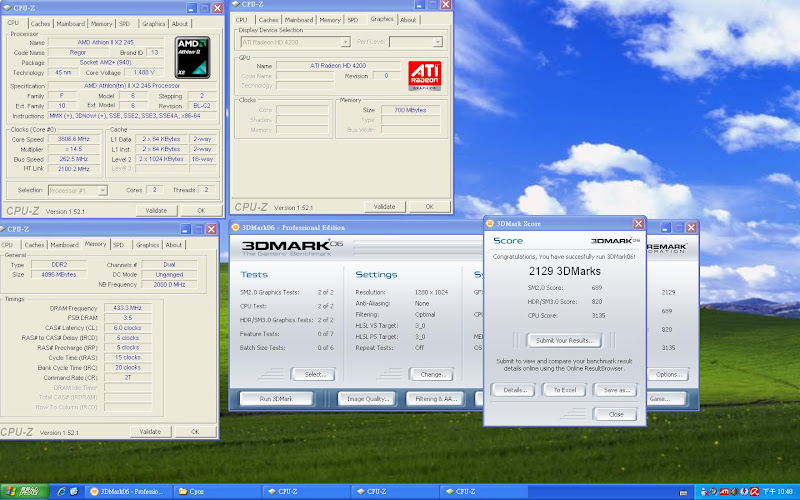This screenshot has height=500, width=800.
Task: Click Validate in the Graphics CPU-Z window
Action: click(384, 207)
